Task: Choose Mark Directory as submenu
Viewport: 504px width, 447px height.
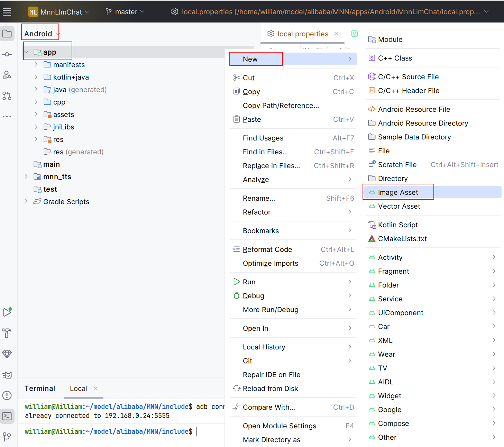Action: coord(293,439)
